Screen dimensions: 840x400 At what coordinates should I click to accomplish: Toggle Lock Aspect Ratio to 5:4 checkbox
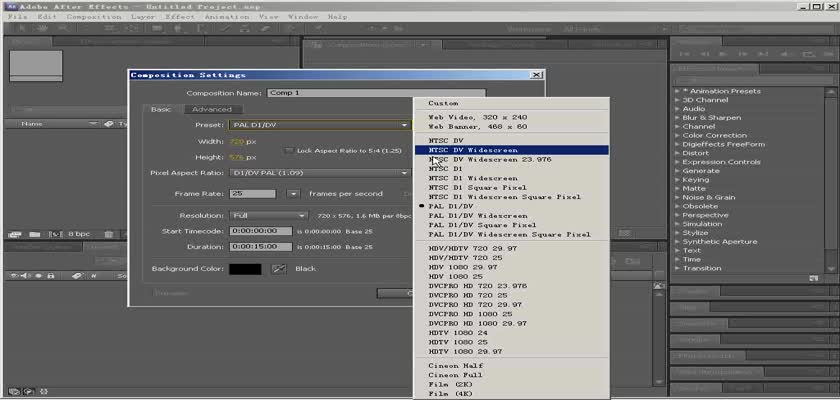pos(289,151)
